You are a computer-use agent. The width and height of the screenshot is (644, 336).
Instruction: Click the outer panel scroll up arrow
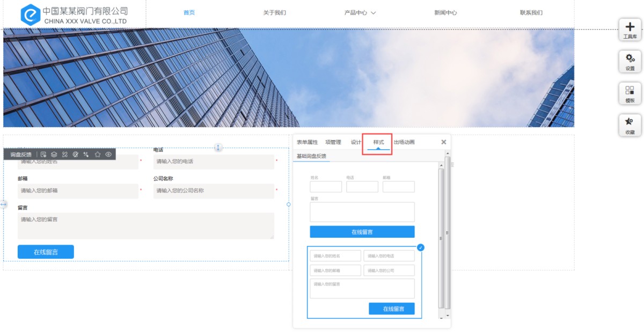coord(448,154)
